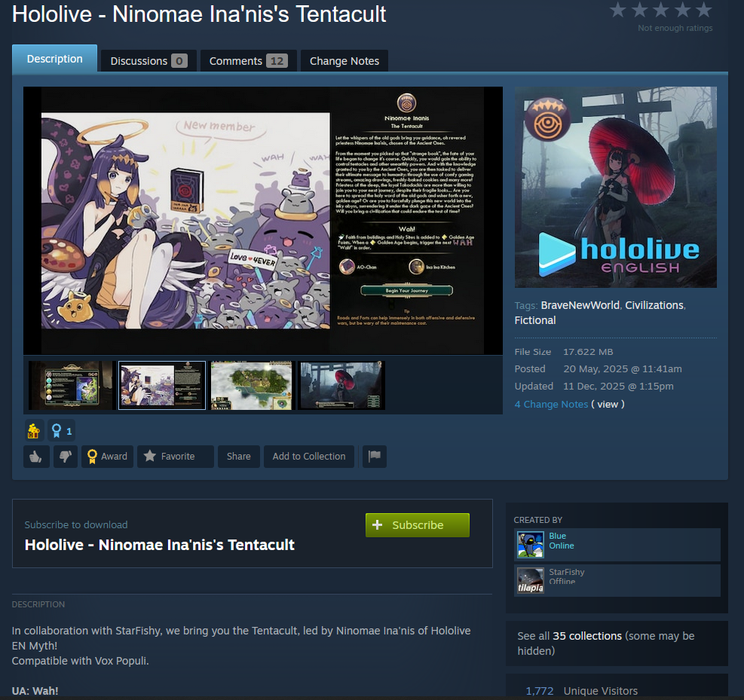Switch to the Description tab
Screen dimensions: 744x700
click(x=54, y=58)
